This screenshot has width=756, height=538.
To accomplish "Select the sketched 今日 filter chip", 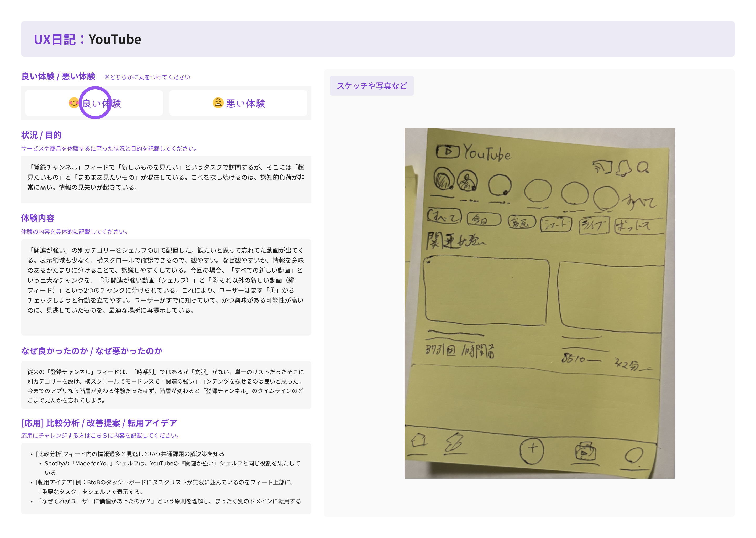I will (484, 219).
